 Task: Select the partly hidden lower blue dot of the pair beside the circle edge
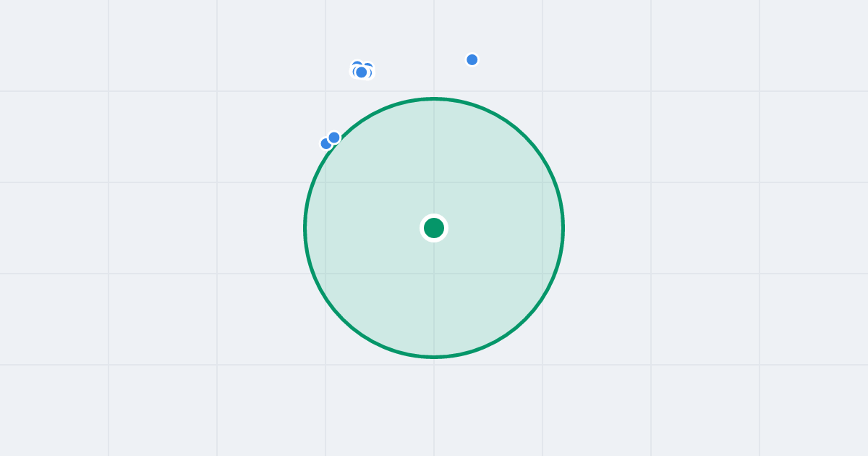pos(325,143)
